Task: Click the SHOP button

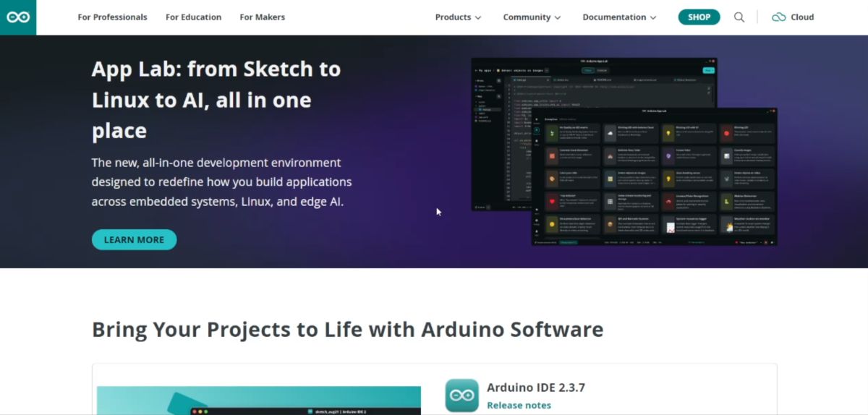Action: [x=699, y=17]
